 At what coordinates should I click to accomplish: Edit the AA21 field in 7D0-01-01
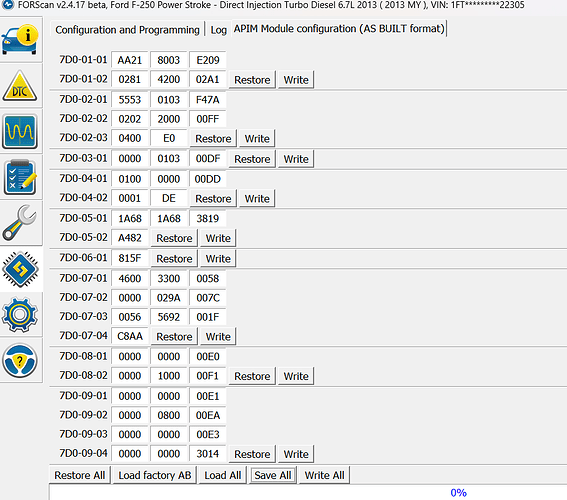[130, 60]
